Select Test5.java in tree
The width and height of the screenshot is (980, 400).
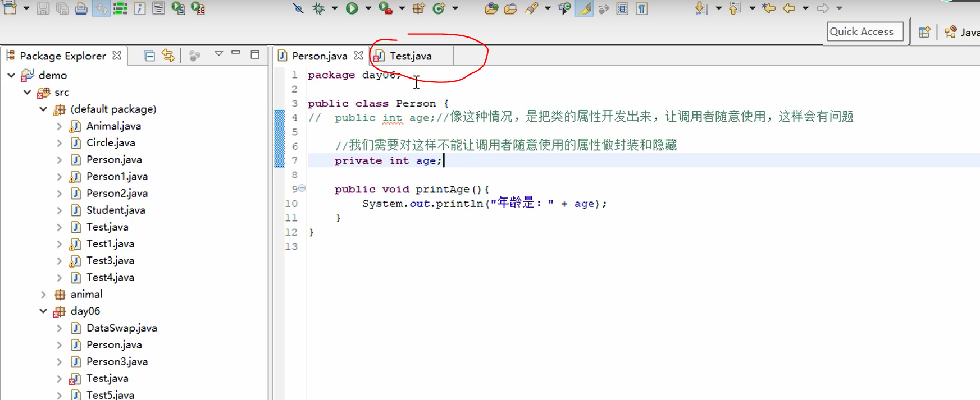pos(110,395)
